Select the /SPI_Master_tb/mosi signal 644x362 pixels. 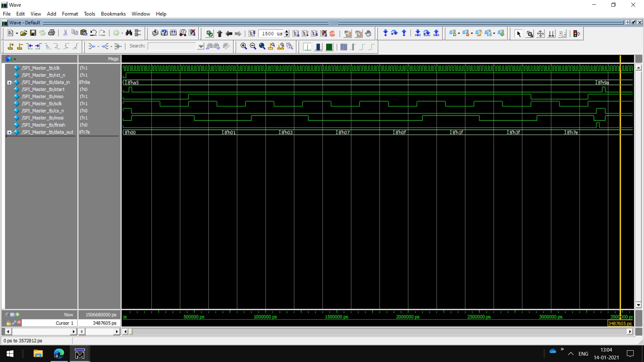(x=43, y=118)
